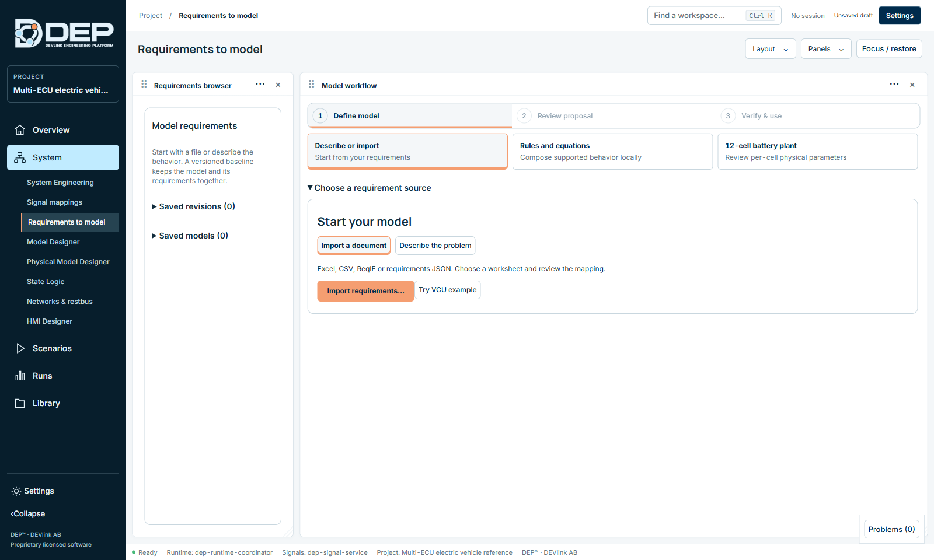Click Import requirements... button

click(x=366, y=291)
